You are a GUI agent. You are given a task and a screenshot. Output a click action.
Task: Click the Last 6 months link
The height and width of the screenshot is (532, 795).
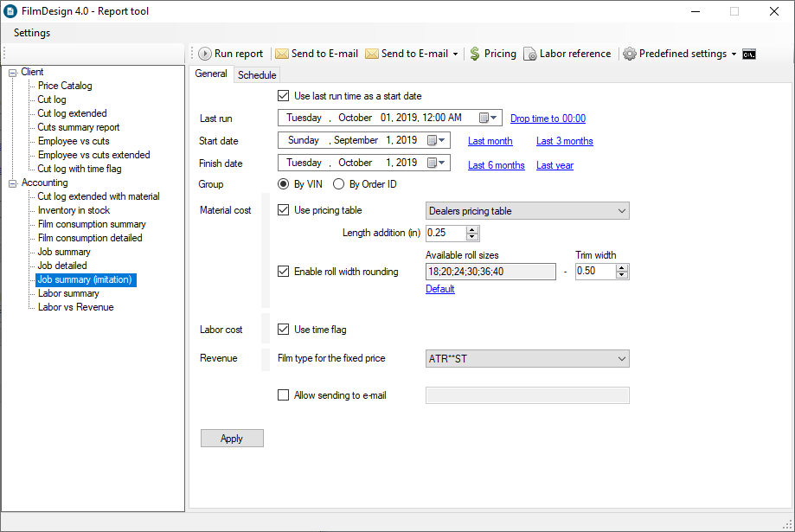coord(496,165)
